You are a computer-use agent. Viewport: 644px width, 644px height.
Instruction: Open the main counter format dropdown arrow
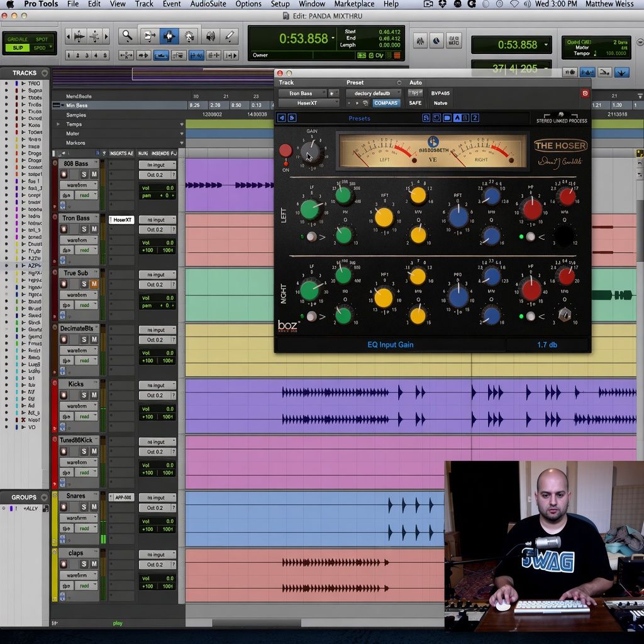coord(333,38)
